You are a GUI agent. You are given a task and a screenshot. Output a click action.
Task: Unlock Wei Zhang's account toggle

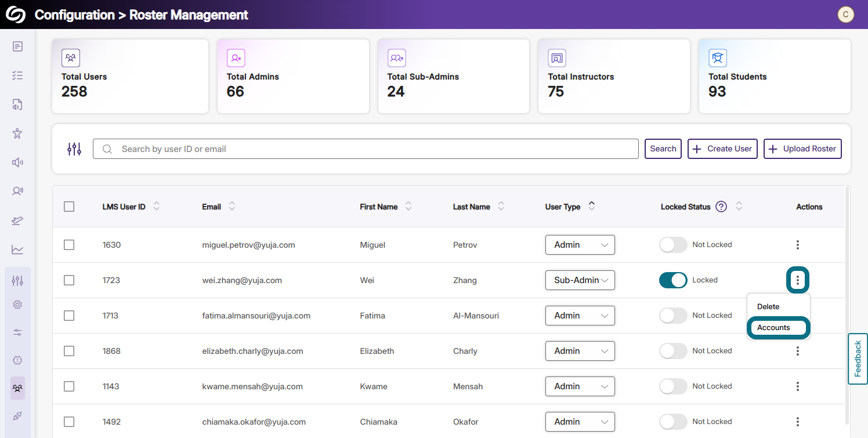tap(673, 280)
